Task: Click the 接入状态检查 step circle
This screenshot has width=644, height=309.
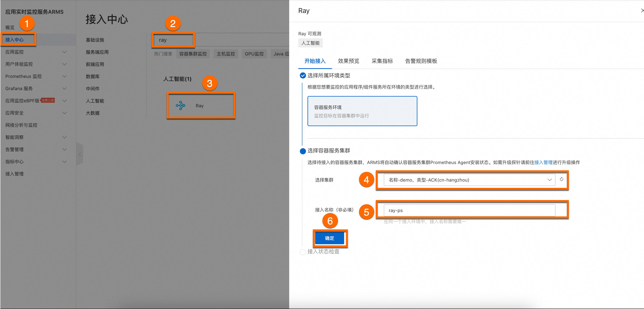Action: 303,252
